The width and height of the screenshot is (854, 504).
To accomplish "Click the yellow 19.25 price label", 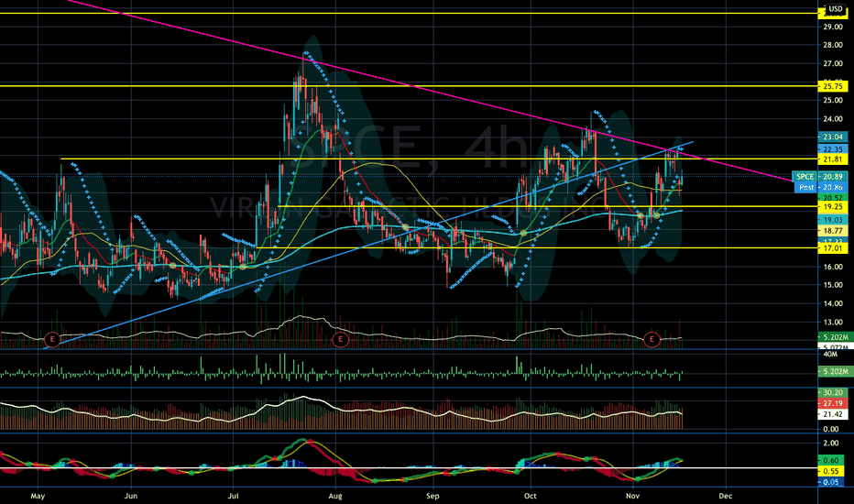I will (833, 207).
